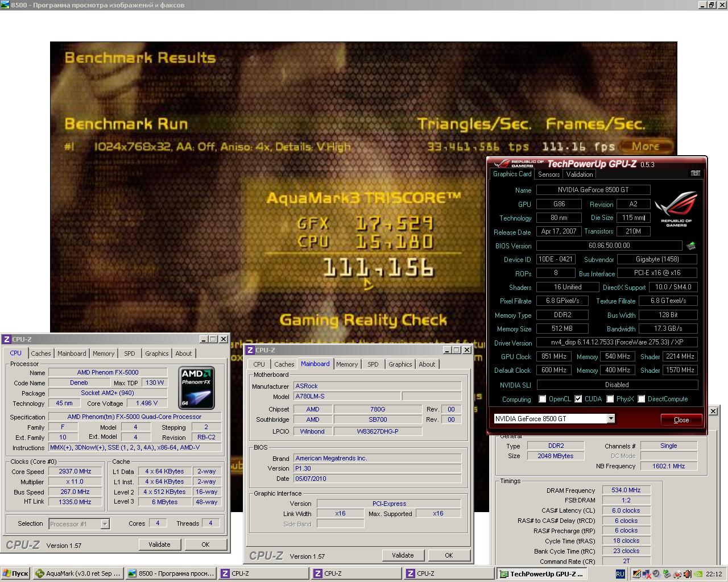Open SPD tab in CPU-Z processor window

130,354
